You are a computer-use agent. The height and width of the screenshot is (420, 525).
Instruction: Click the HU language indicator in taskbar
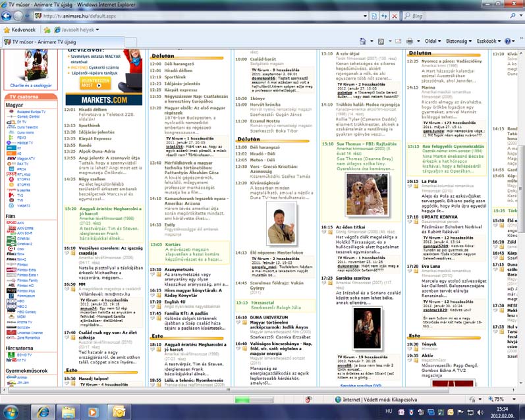click(x=389, y=411)
